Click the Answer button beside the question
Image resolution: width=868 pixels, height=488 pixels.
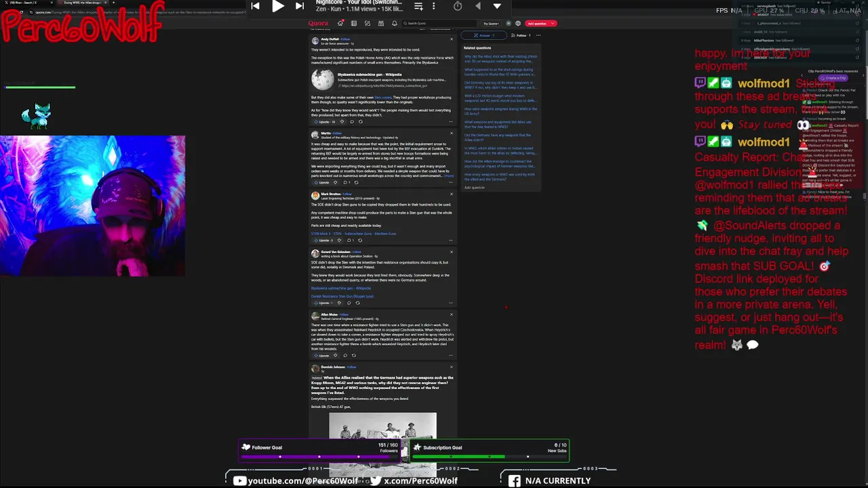[x=485, y=35]
